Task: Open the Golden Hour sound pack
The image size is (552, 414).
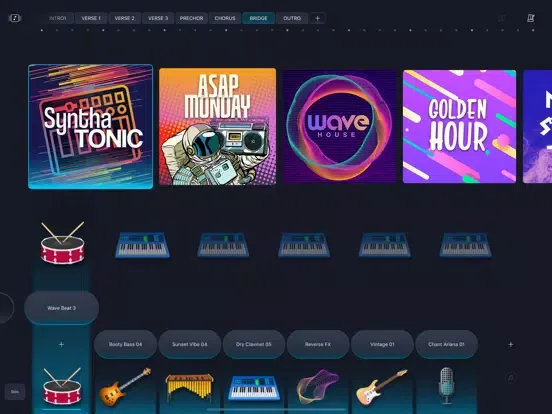Action: 459,127
